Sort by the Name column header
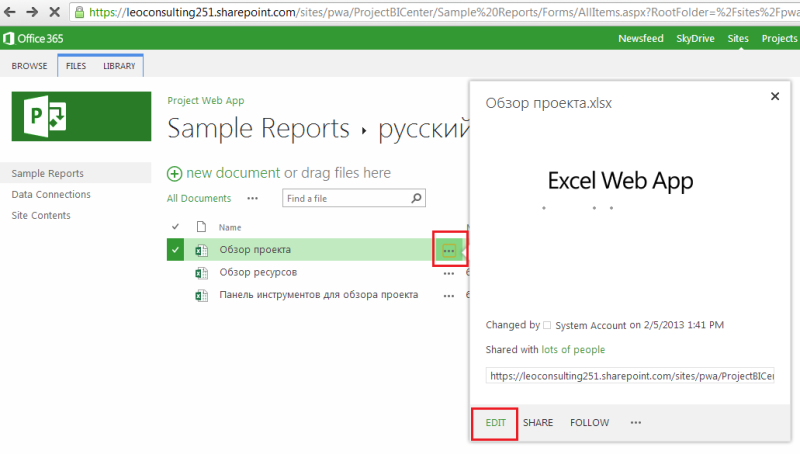 230,228
